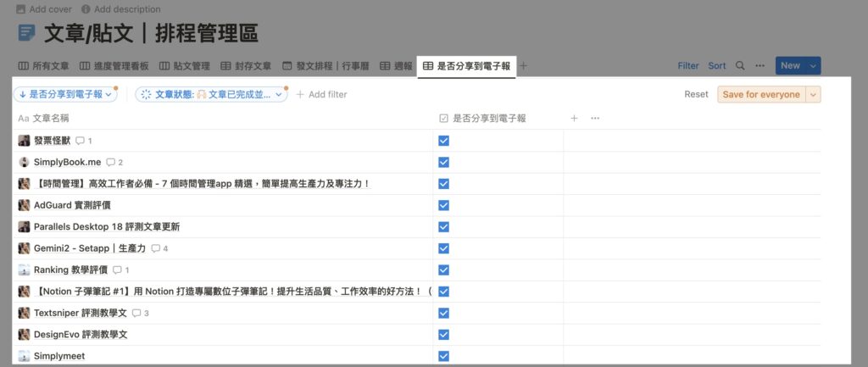Click the Add cover image icon

[x=21, y=9]
